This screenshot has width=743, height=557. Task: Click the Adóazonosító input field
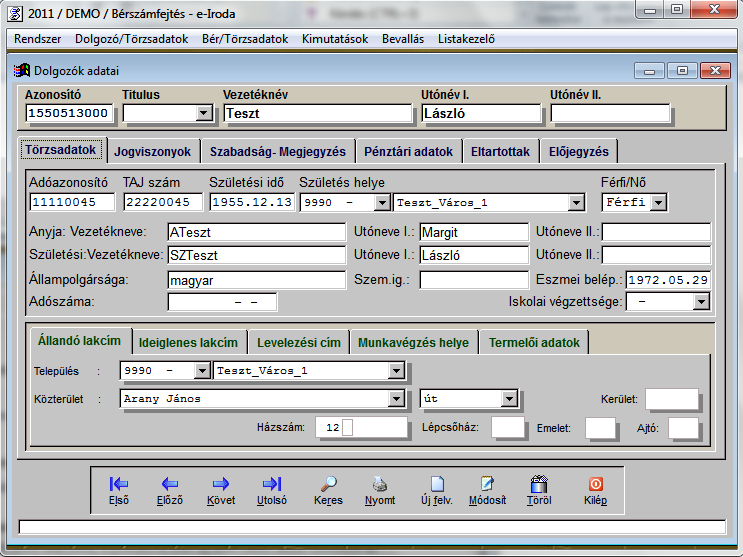72,203
